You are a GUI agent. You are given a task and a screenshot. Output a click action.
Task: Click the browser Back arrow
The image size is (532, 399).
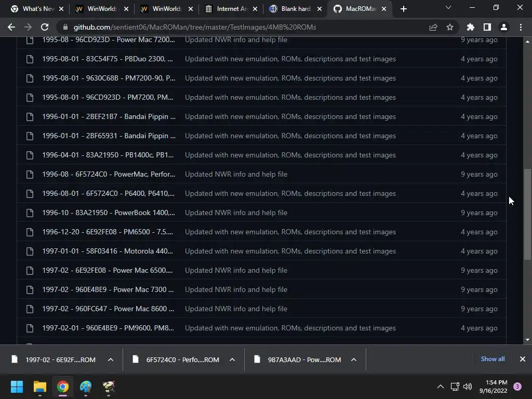click(x=11, y=27)
